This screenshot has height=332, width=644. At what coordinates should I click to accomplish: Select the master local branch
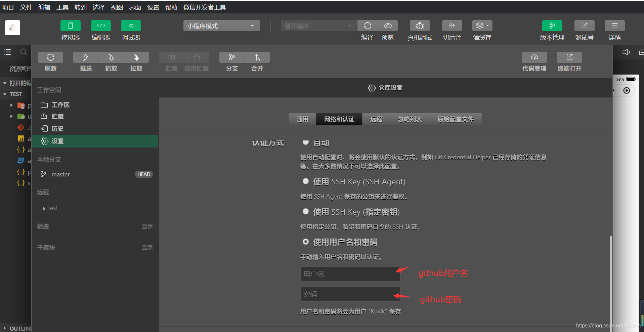click(95, 174)
